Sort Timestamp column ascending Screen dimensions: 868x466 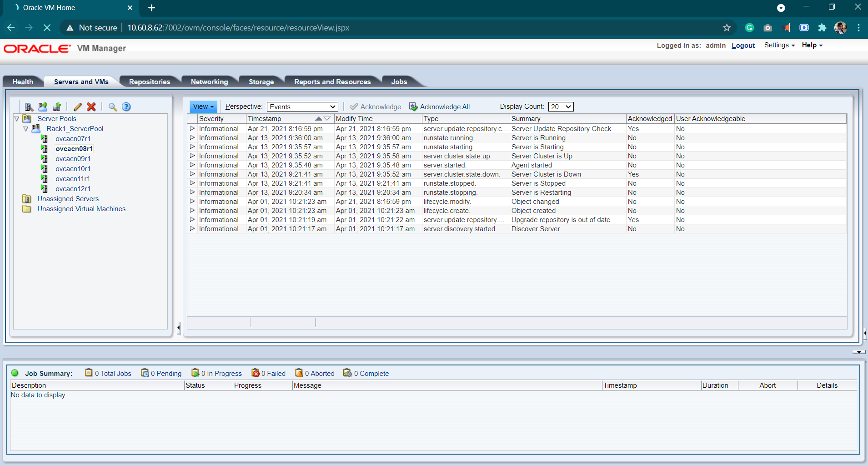(319, 119)
